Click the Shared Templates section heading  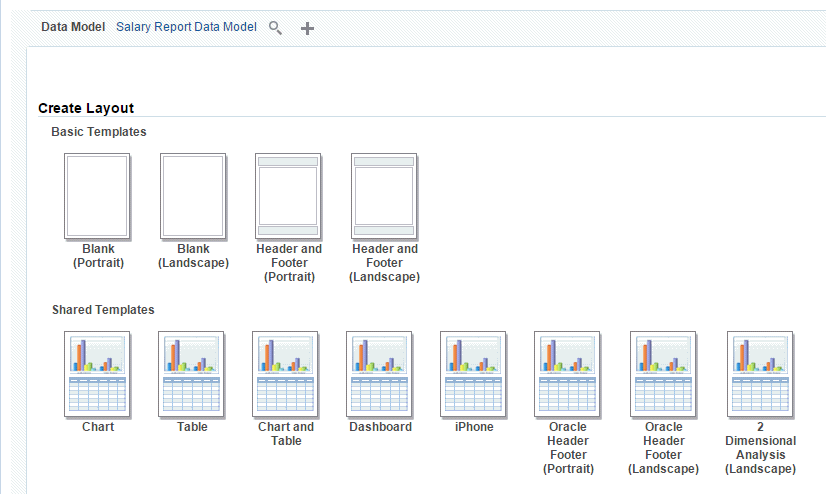pos(103,310)
